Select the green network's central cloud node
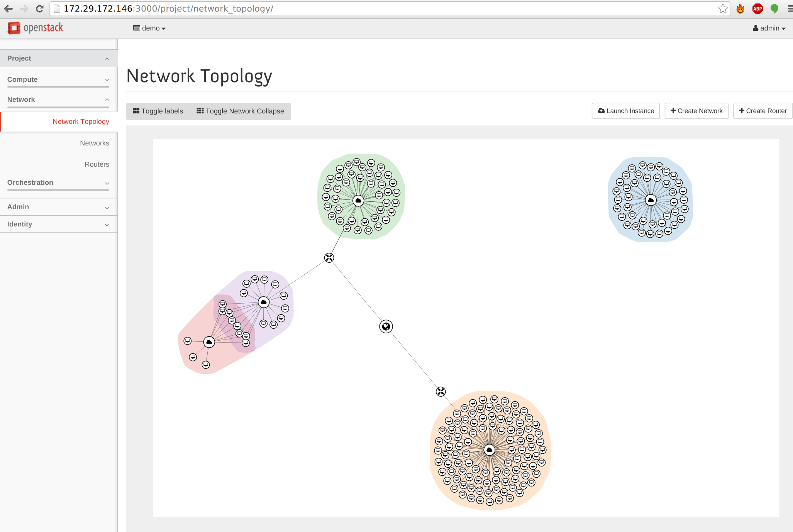Image resolution: width=793 pixels, height=532 pixels. [358, 201]
